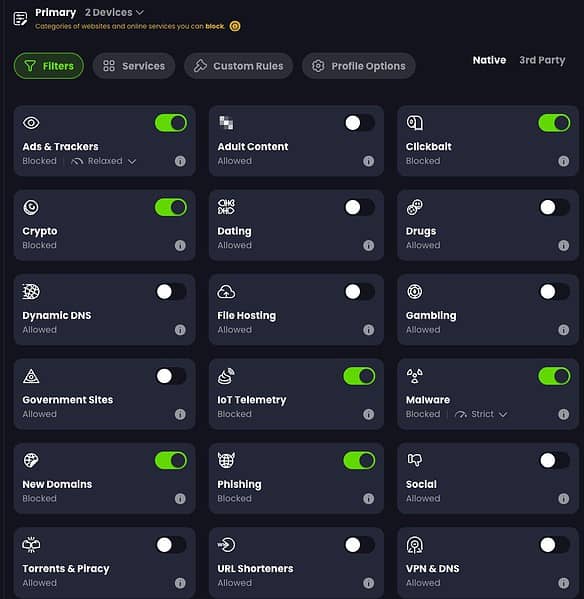Click the URL Shorteners arrow icon
584x599 pixels.
[226, 545]
